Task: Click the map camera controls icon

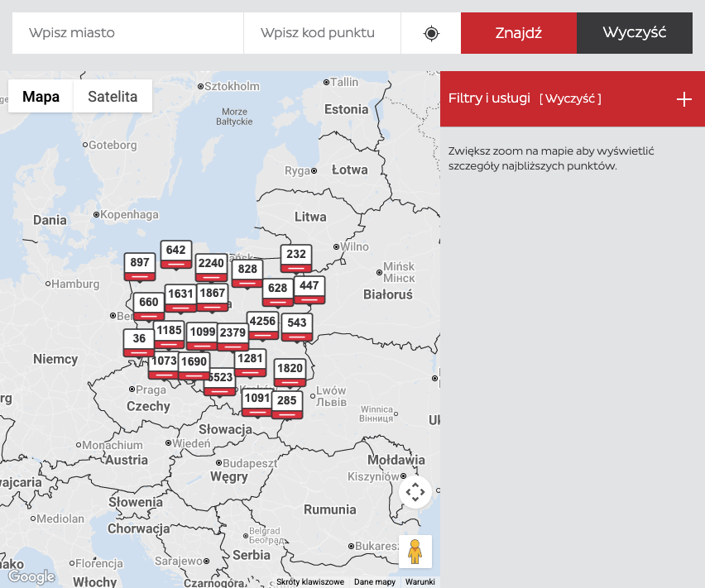Action: (415, 492)
